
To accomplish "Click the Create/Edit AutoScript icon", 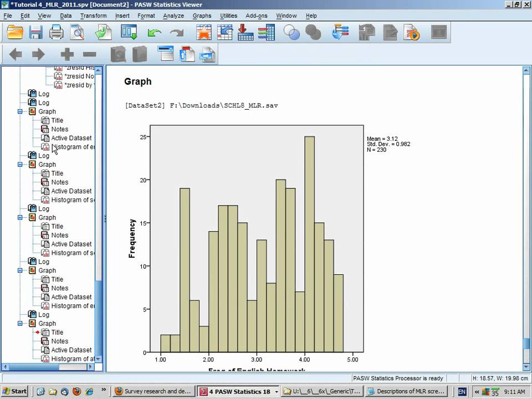I will [390, 33].
